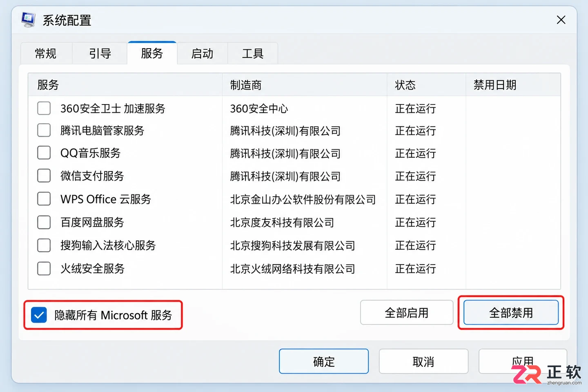The height and width of the screenshot is (392, 588).
Task: Select the 服务 tab
Action: pyautogui.click(x=152, y=53)
